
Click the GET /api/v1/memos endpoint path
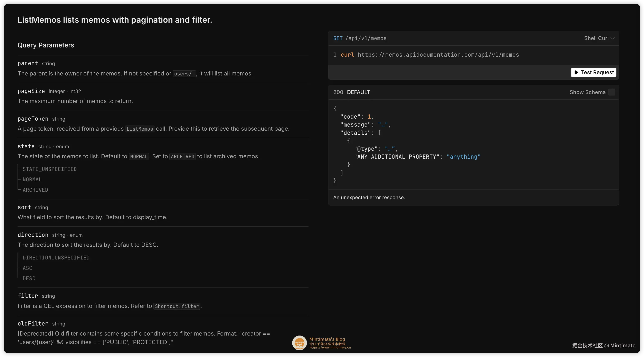pos(366,38)
